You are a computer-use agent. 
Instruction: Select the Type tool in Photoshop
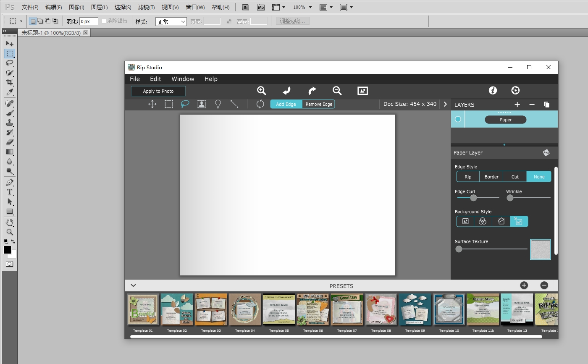click(x=10, y=192)
